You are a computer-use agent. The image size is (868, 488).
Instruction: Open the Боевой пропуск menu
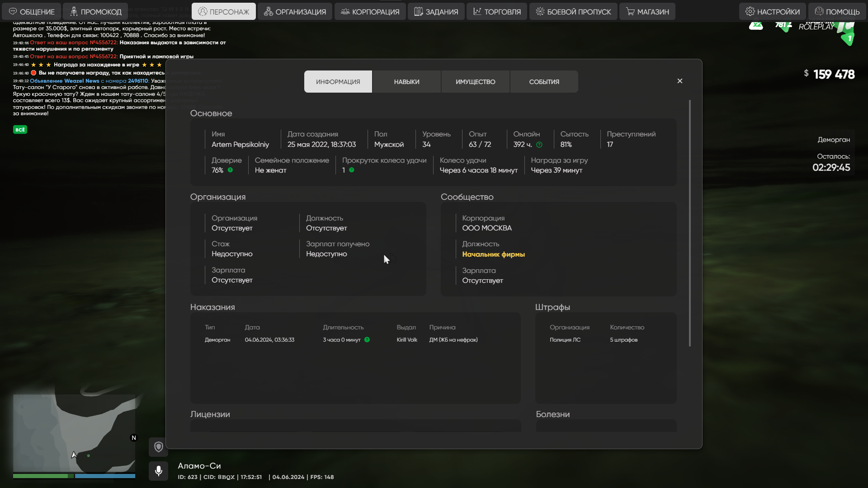[x=573, y=12]
